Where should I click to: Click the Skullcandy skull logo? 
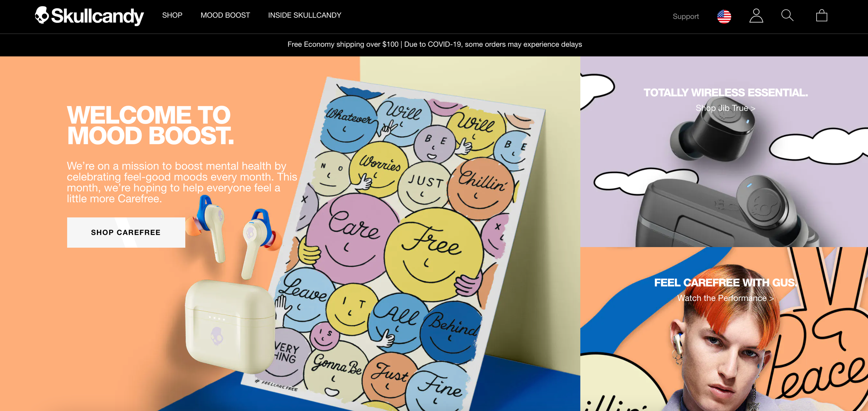pyautogui.click(x=42, y=15)
